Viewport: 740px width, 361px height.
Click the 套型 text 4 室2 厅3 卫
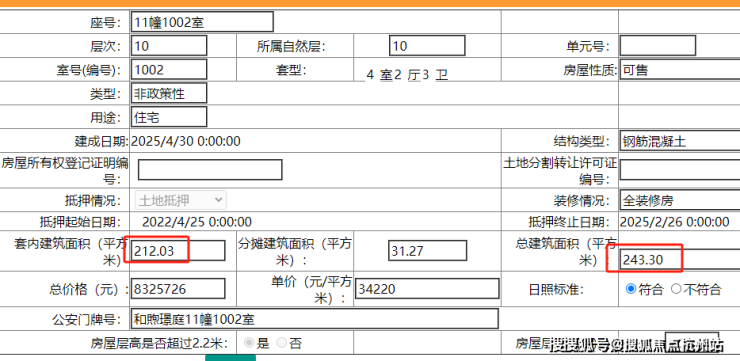tap(407, 75)
